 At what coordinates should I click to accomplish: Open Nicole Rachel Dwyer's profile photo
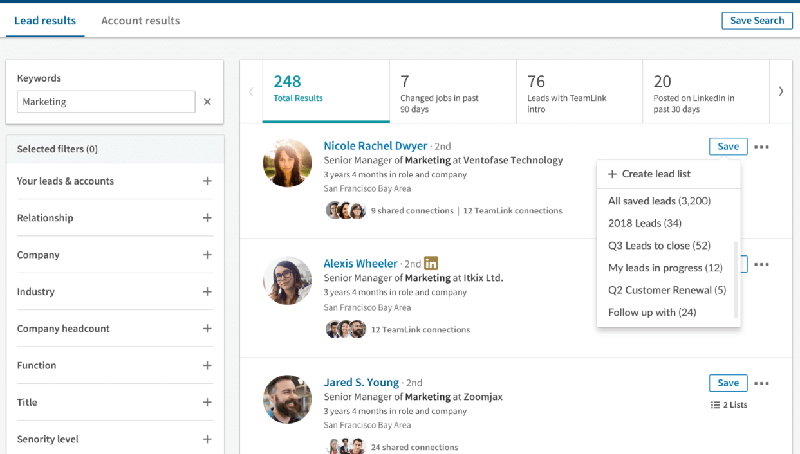click(287, 163)
